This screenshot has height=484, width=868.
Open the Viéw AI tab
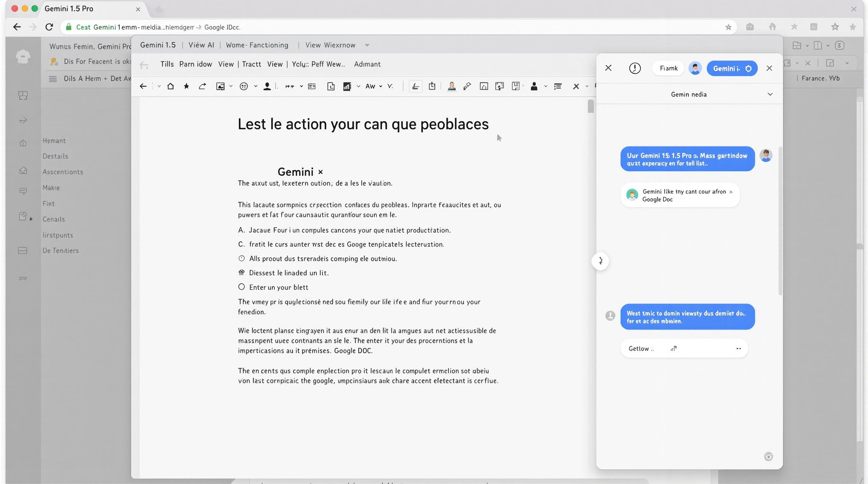pos(201,45)
